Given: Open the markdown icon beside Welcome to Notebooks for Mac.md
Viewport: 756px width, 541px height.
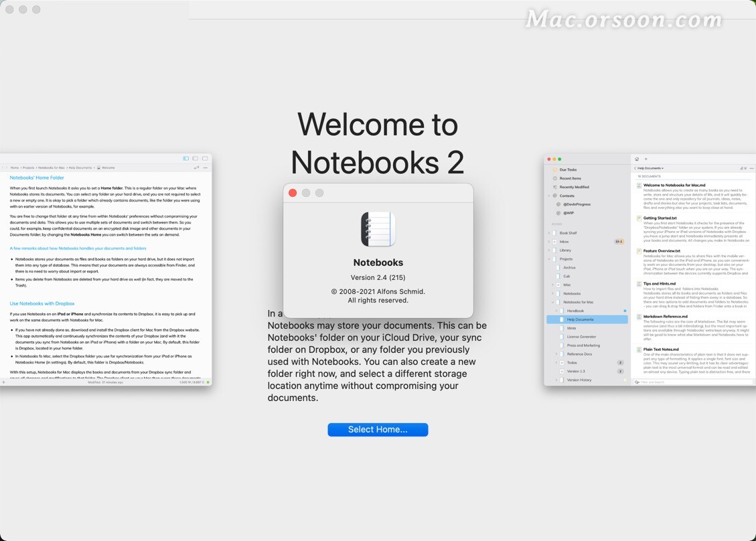Looking at the screenshot, I should tap(639, 185).
